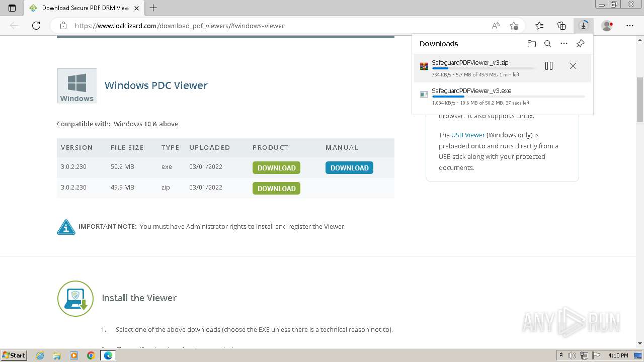Switch to Microsoft Edge taskbar button

pyautogui.click(x=108, y=355)
